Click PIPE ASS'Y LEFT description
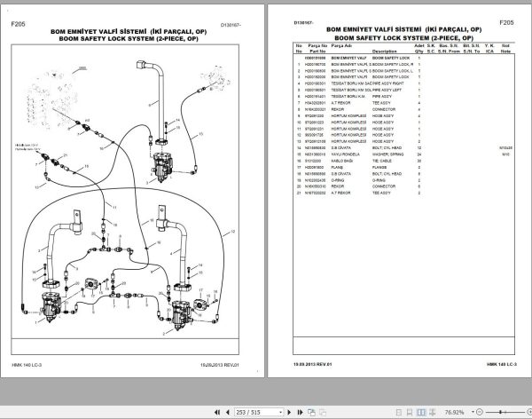Viewport: 532px width, 419px height. click(x=387, y=90)
